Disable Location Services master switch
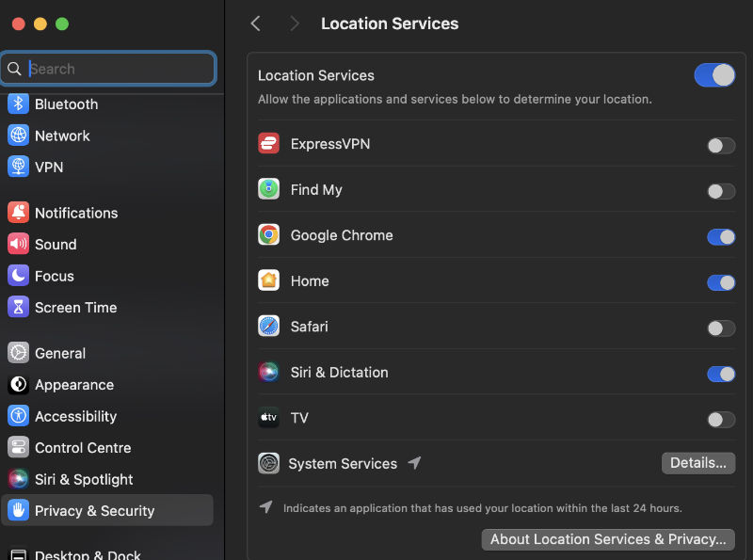Image resolution: width=753 pixels, height=560 pixels. (714, 75)
